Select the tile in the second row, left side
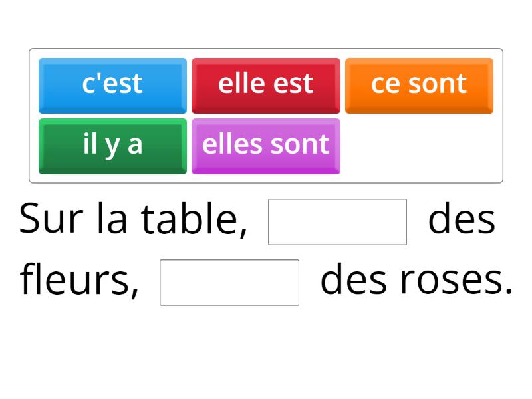Screen dimensions: 532x399 tap(112, 145)
